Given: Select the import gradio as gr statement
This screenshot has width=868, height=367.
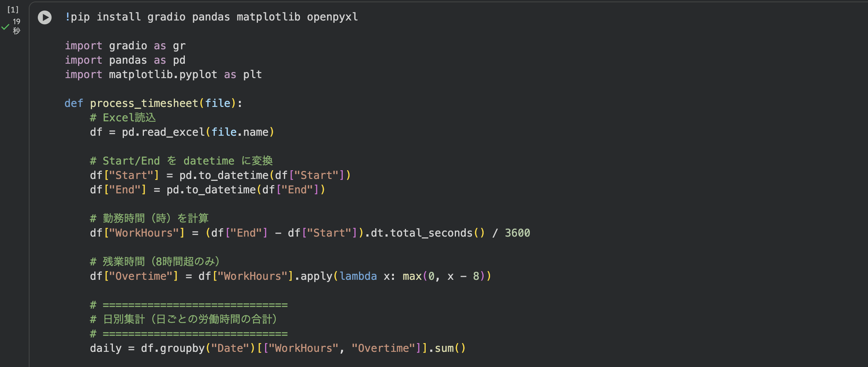Looking at the screenshot, I should pos(125,45).
